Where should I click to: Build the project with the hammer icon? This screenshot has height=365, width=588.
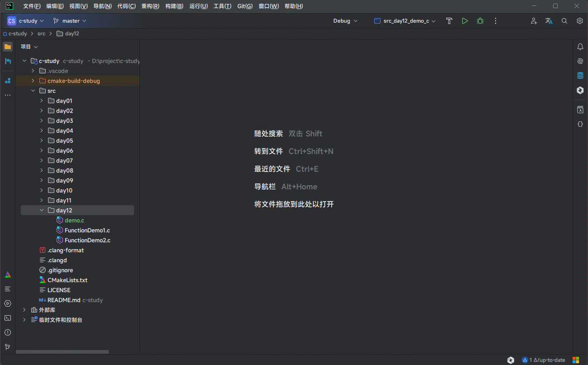click(x=449, y=20)
